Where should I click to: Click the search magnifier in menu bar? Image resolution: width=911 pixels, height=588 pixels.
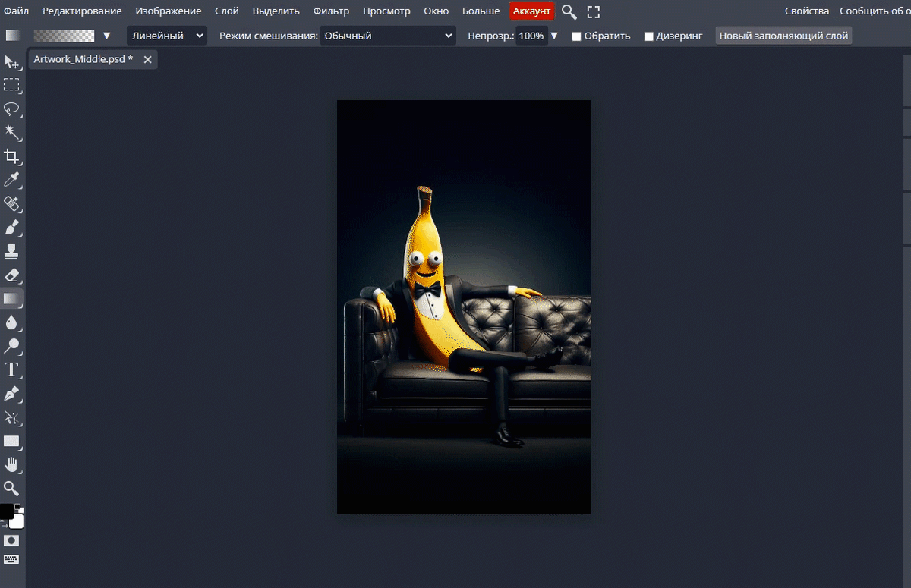[x=569, y=11]
